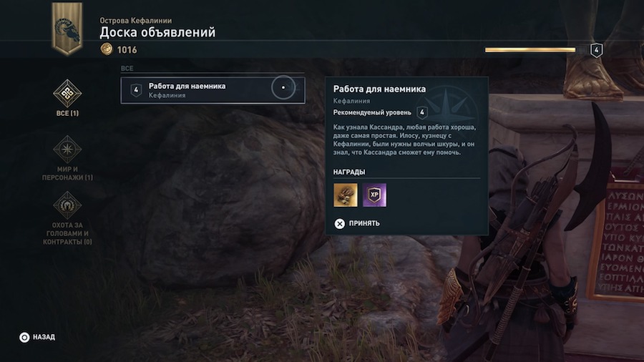Viewport: 644px width, 362px height.
Task: Select the purple XP reward icon
Action: coord(374,195)
